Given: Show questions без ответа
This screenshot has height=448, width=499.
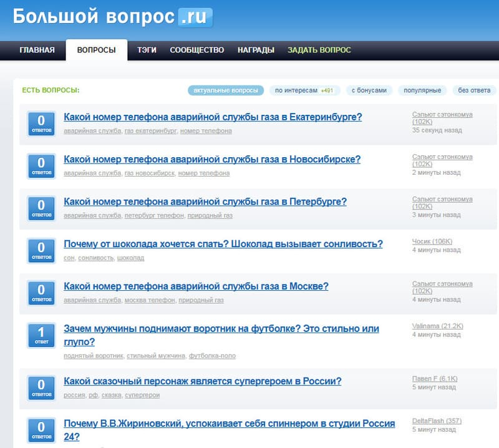Looking at the screenshot, I should point(474,90).
